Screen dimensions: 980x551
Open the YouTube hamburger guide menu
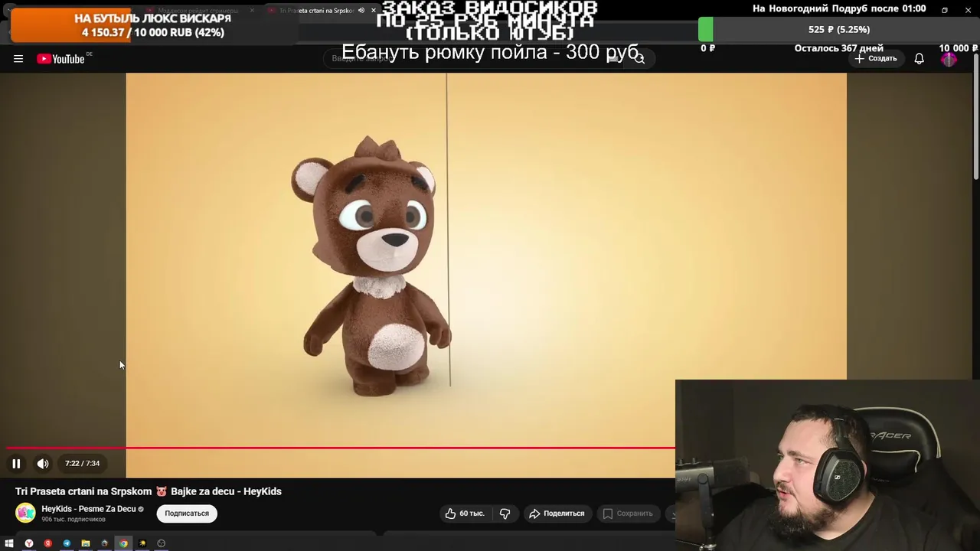(x=18, y=59)
